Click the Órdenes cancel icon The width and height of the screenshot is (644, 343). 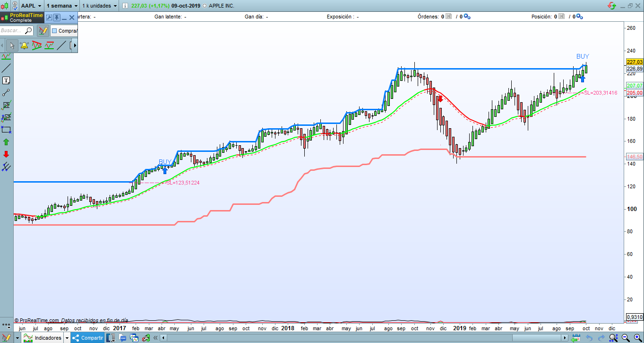449,17
